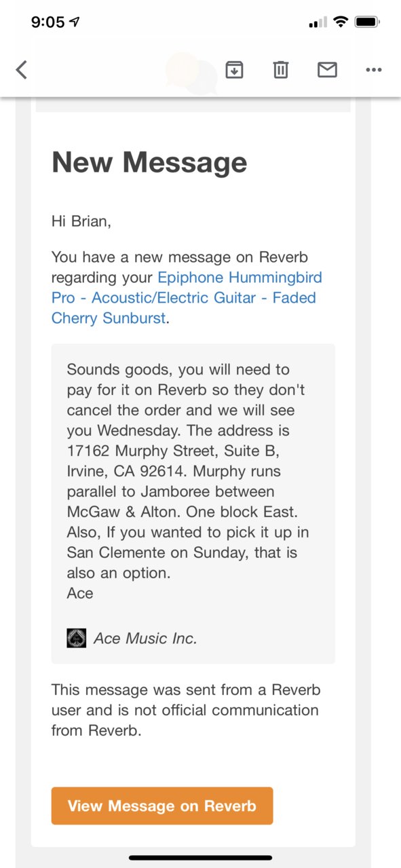Tap the battery indicator icon
This screenshot has height=868, width=401.
[367, 22]
